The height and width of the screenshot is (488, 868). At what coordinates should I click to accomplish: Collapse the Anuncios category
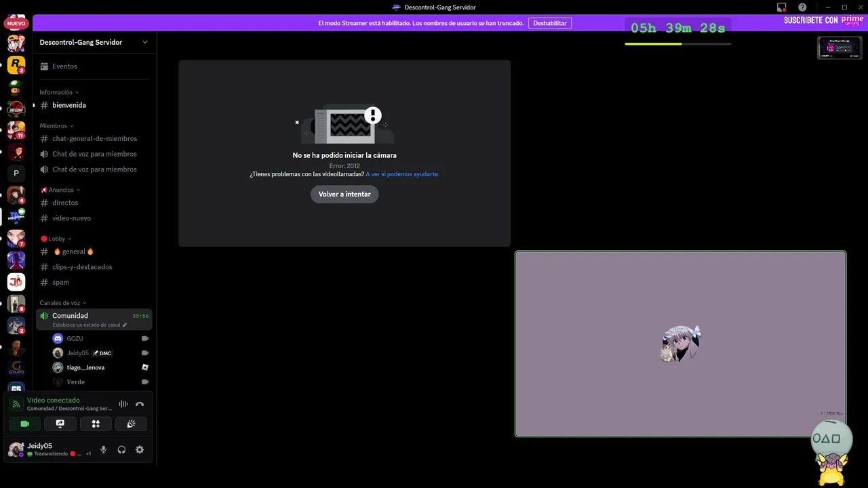pyautogui.click(x=60, y=190)
